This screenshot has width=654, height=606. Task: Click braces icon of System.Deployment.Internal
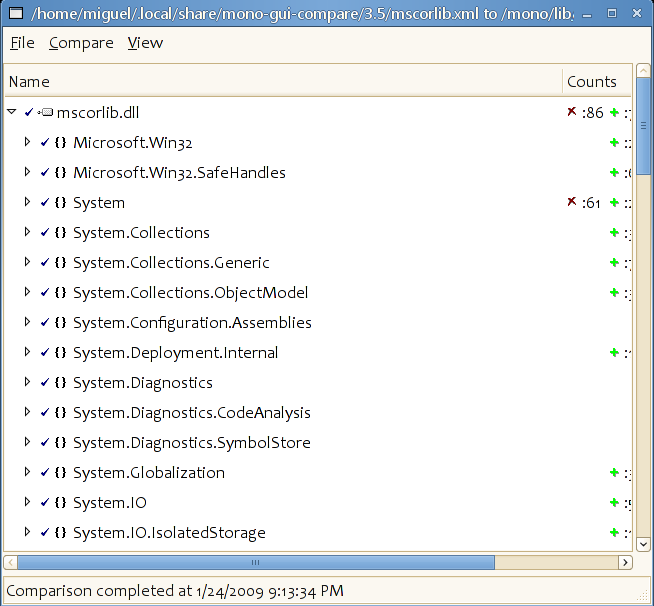(60, 352)
